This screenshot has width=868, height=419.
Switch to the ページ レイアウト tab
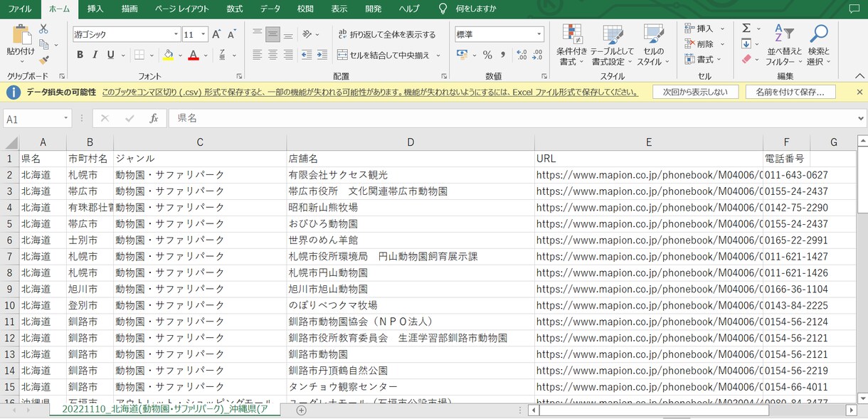tap(182, 9)
